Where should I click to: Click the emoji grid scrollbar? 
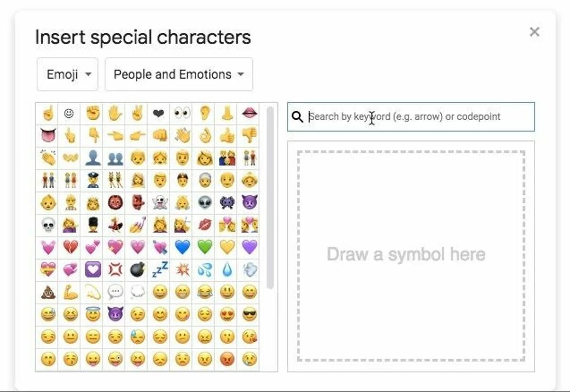point(270,197)
